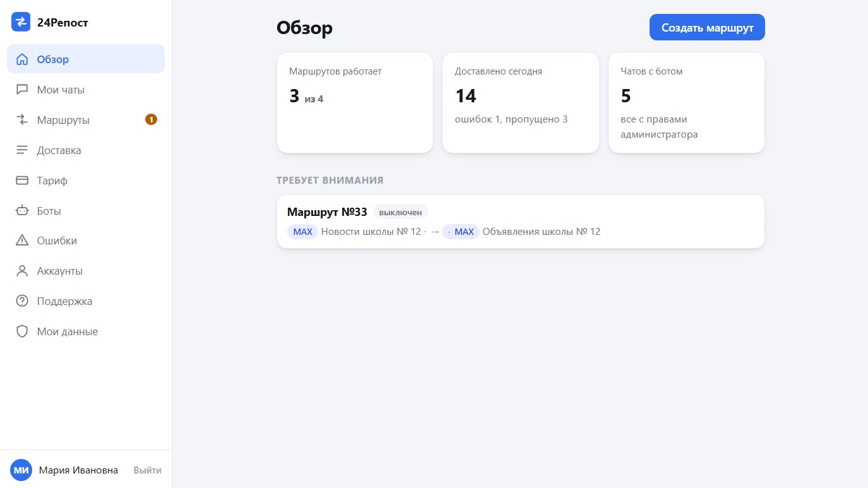This screenshot has width=868, height=488.
Task: Click the number 14 delivered today
Action: pyautogui.click(x=465, y=96)
